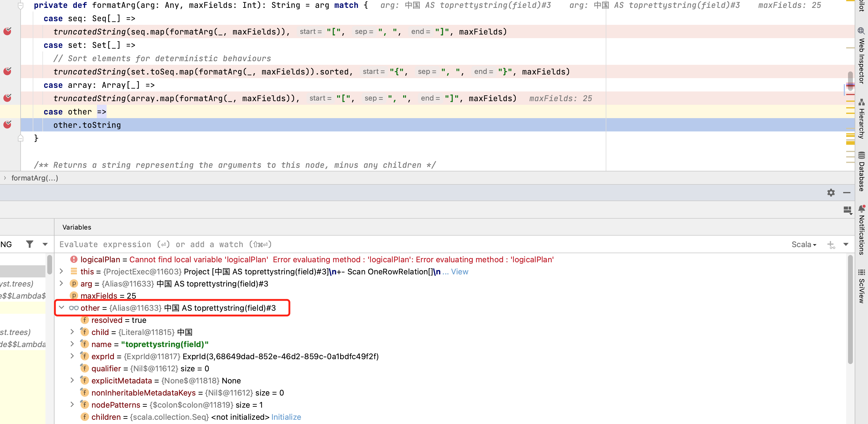Click the layout settings icon
Image resolution: width=868 pixels, height=424 pixels.
(847, 210)
